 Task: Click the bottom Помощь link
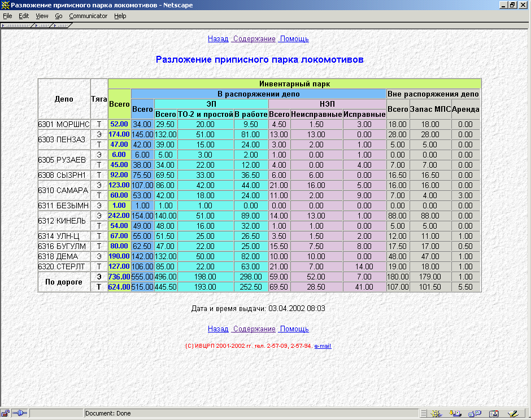[x=294, y=329]
